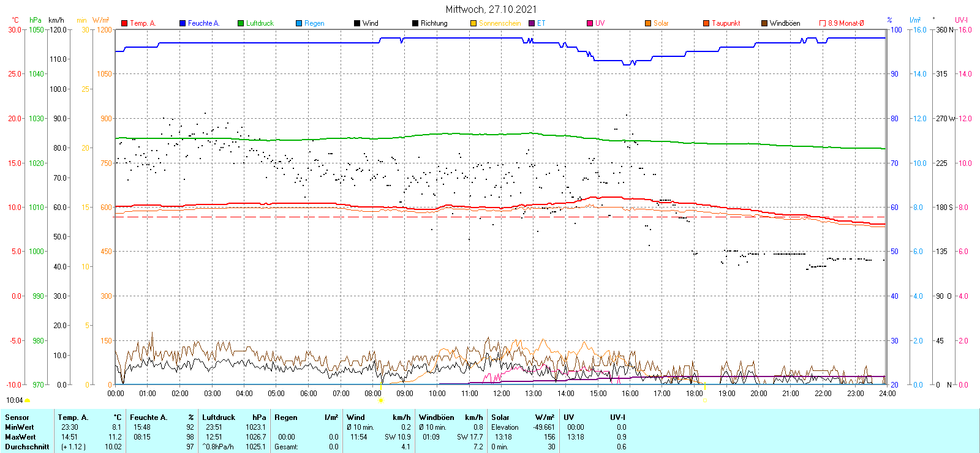Select the light blue Regen legend swatch

[299, 23]
